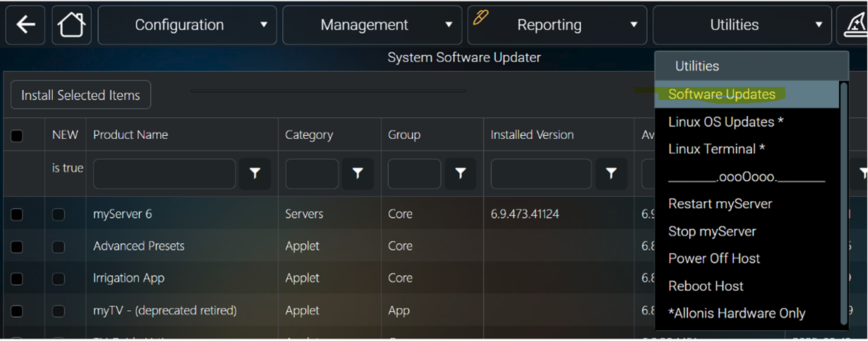868x341 pixels.
Task: Click the wizard hat icon at top right
Action: [855, 24]
